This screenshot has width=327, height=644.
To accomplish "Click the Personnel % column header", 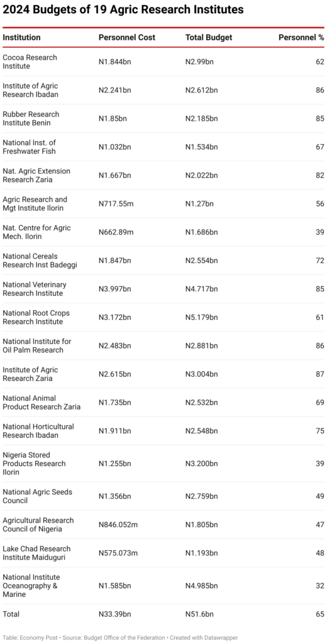I will coord(301,37).
